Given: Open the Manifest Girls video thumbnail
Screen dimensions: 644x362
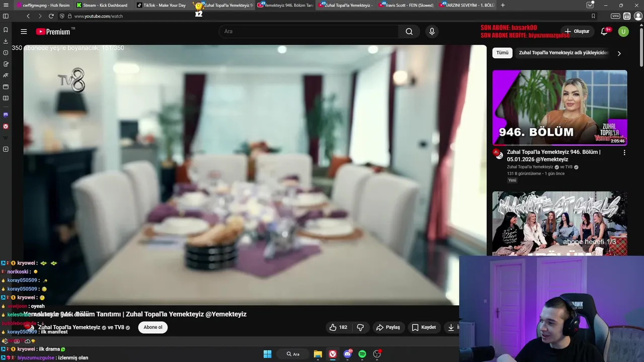Looking at the screenshot, I should 559,224.
